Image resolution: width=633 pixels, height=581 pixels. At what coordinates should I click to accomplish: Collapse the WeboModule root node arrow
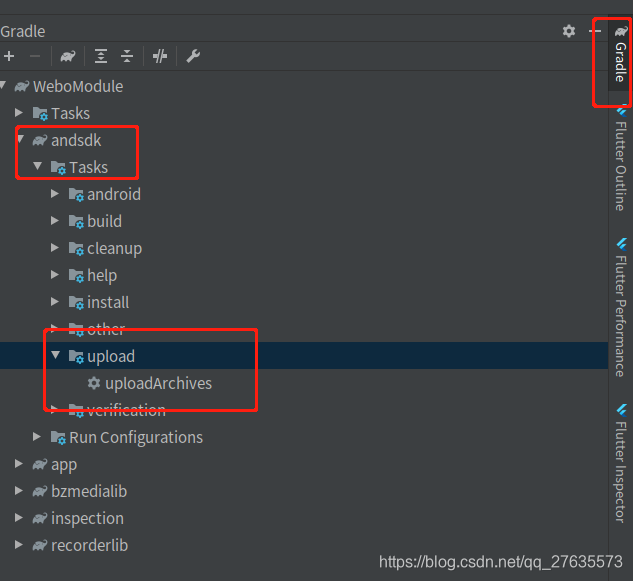(3, 85)
